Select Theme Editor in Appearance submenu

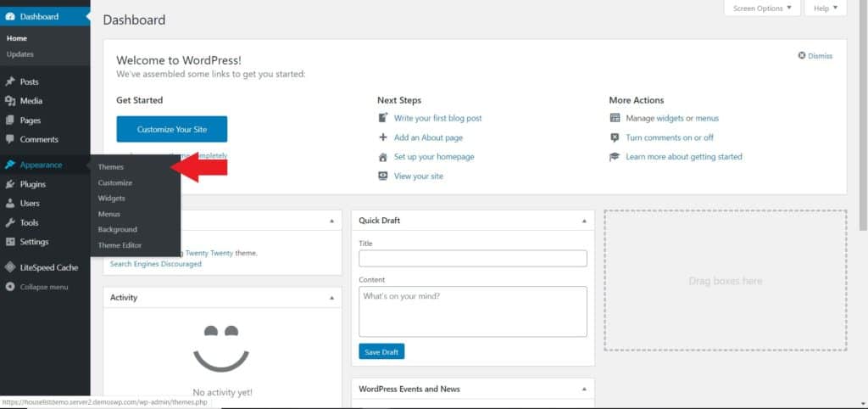pos(120,245)
